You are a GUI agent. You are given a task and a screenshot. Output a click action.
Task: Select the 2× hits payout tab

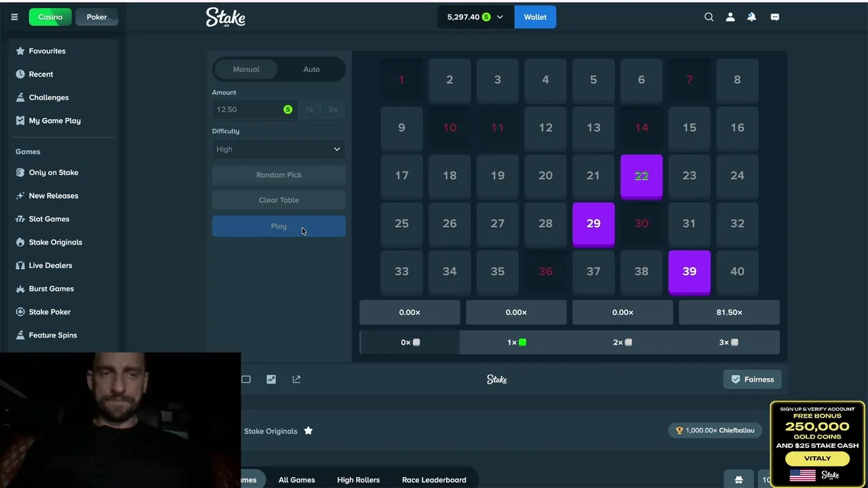pos(623,342)
